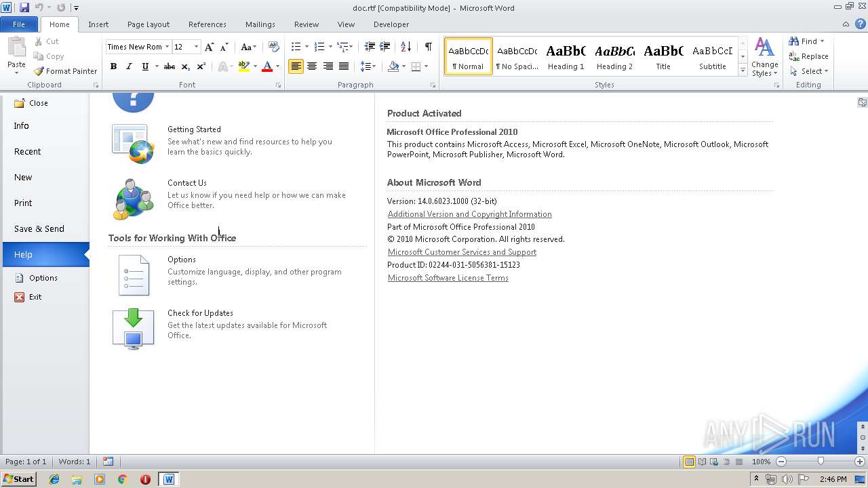Click Format Painter tool
868x488 pixels.
click(x=65, y=71)
